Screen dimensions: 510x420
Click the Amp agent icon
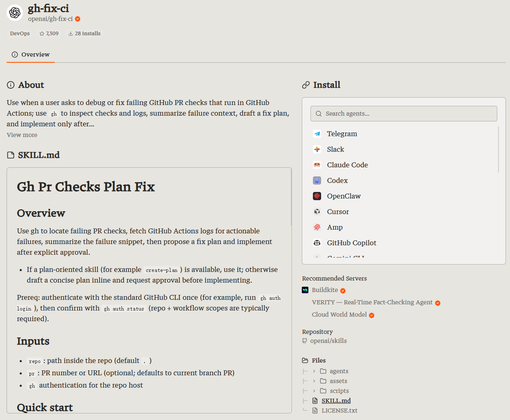pyautogui.click(x=317, y=227)
